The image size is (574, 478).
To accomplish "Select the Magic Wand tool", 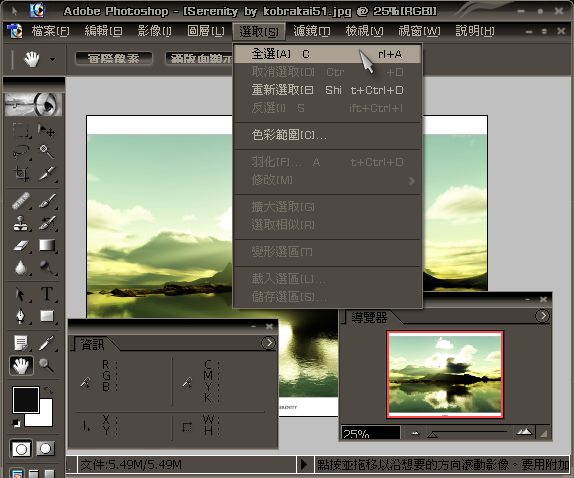I will pyautogui.click(x=46, y=152).
